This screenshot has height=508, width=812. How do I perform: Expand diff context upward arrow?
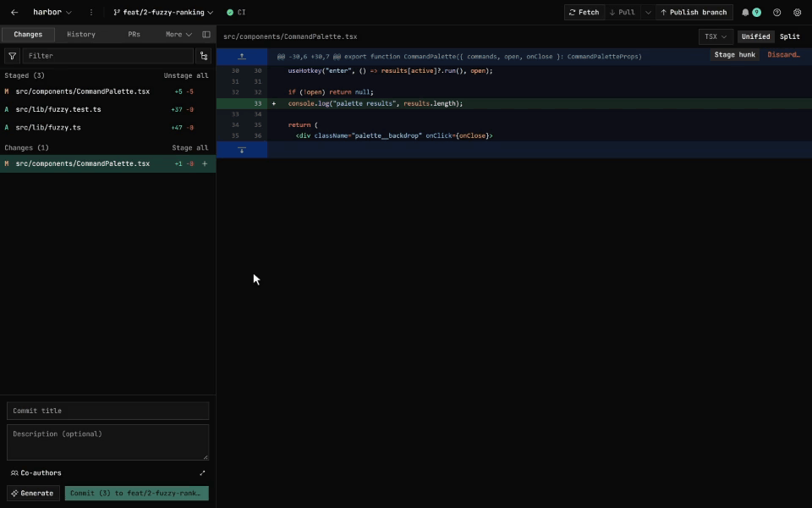242,57
